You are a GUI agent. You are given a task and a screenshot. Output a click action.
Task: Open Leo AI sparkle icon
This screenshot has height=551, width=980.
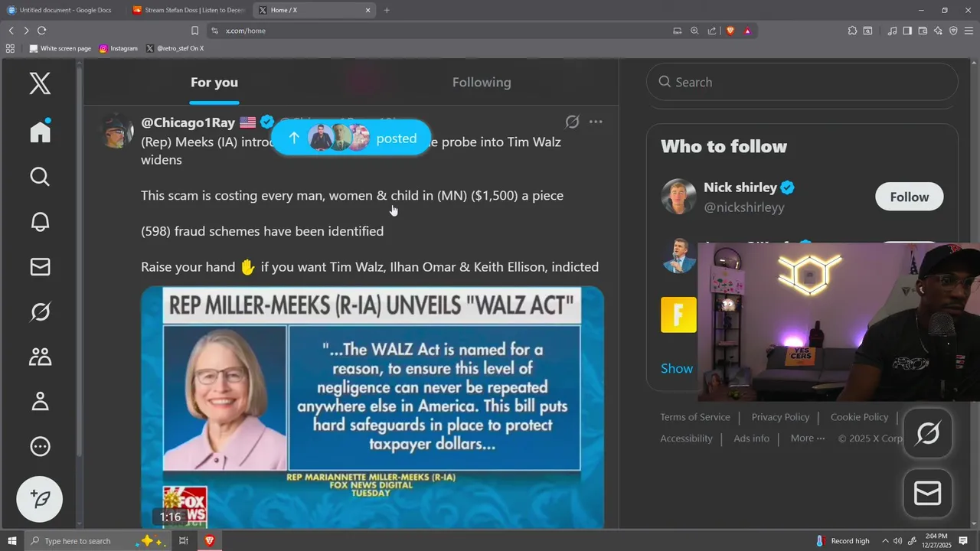click(938, 31)
